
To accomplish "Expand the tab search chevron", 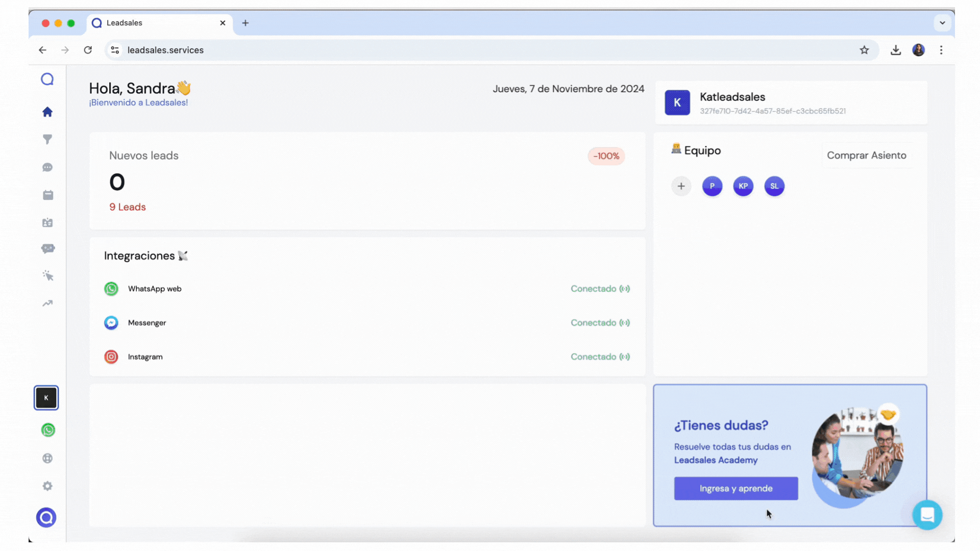I will (x=942, y=23).
